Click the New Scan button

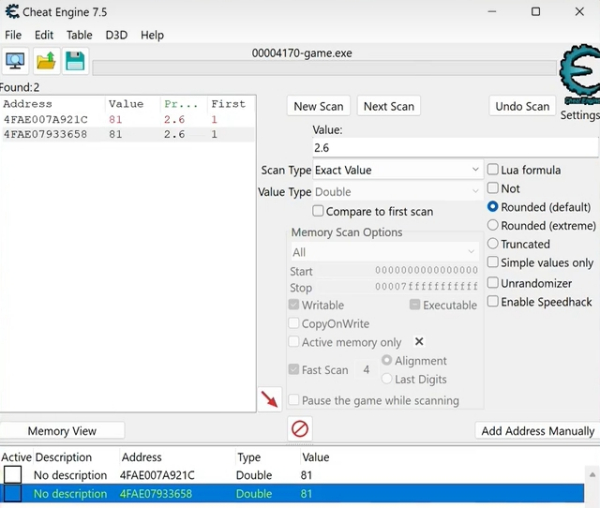tap(318, 106)
